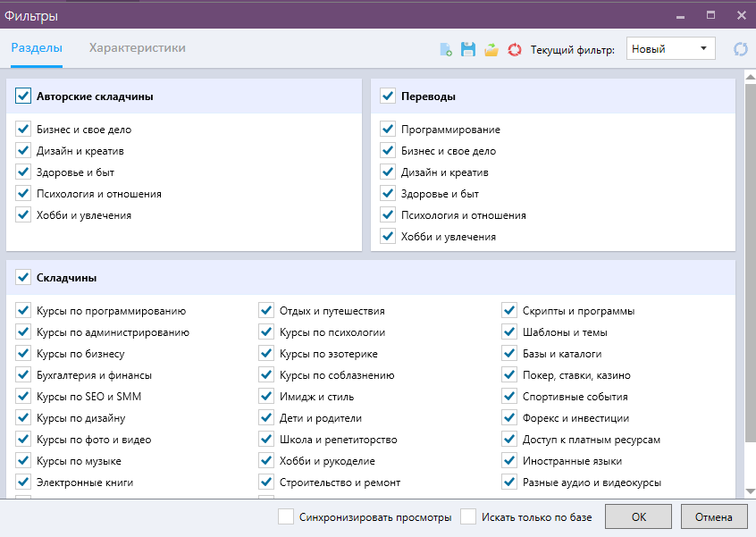
Task: Save the filter with the floppy disk icon
Action: point(468,50)
